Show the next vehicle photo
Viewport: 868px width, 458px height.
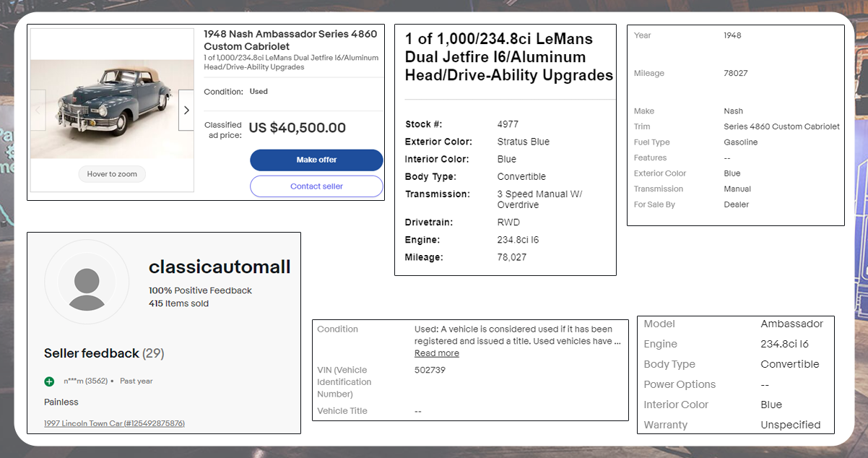186,110
